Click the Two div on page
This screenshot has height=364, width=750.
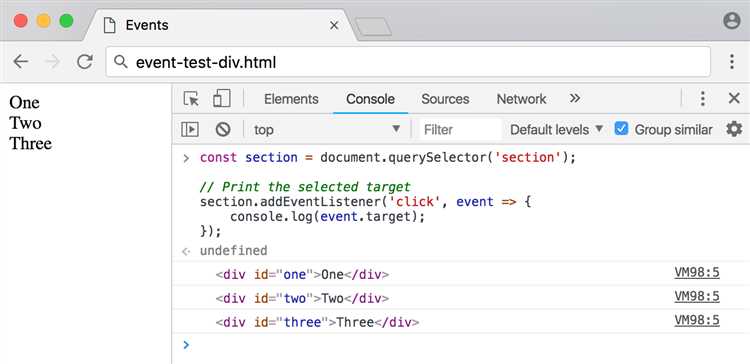click(x=25, y=123)
